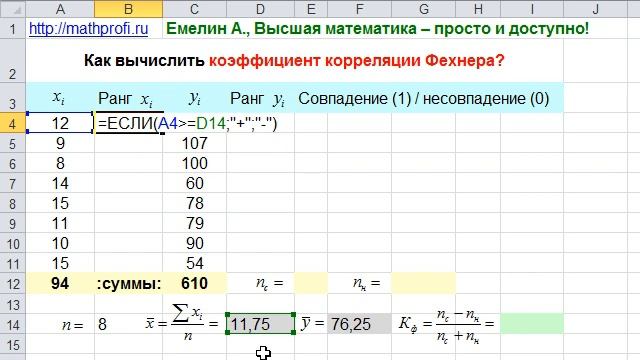Click cell C6 with value 100

(x=195, y=163)
